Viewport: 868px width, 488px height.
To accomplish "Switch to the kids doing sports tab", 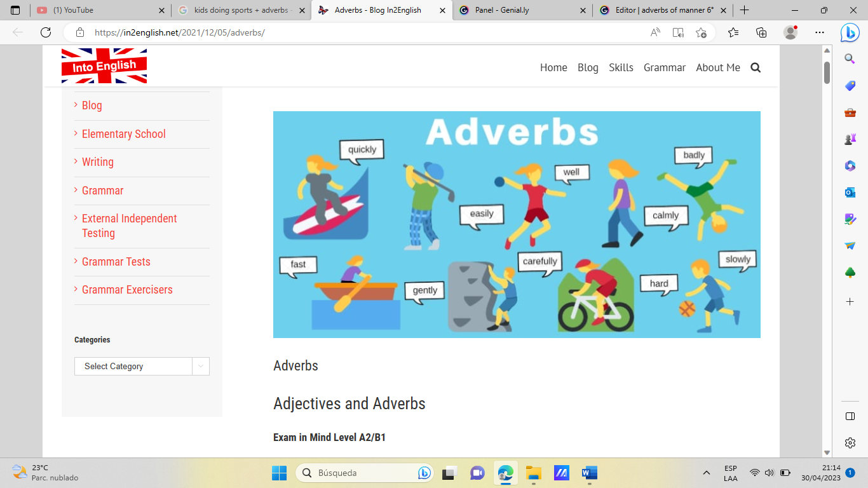I will click(241, 10).
